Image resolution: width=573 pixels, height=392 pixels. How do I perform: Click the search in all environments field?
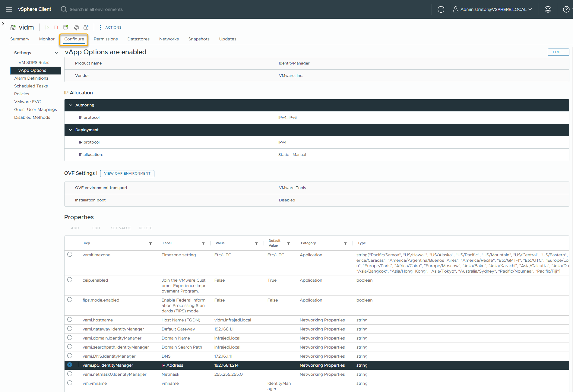(x=96, y=9)
